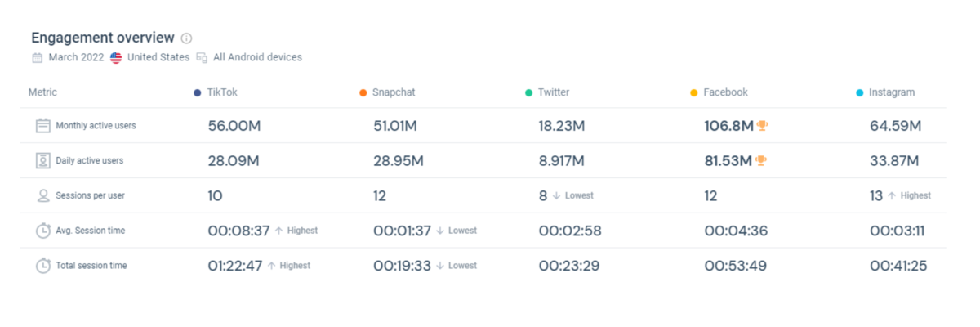The height and width of the screenshot is (327, 980).
Task: Click the trophy icon next to 106.8M
Action: pos(762,126)
